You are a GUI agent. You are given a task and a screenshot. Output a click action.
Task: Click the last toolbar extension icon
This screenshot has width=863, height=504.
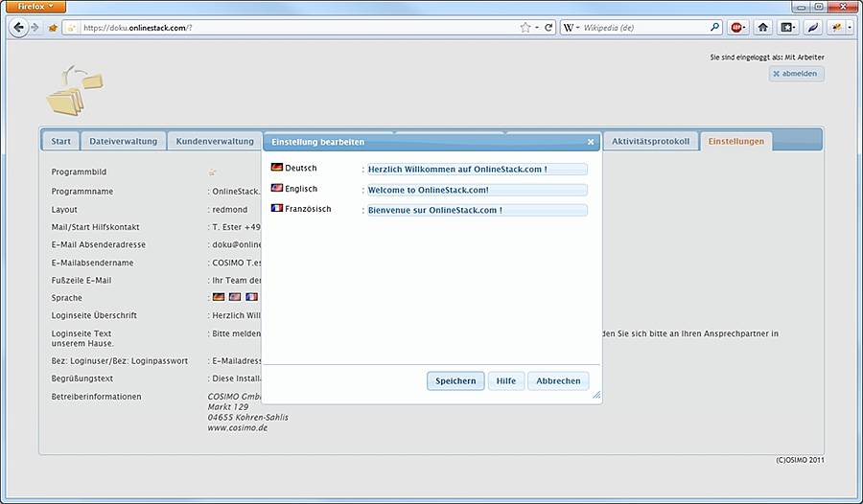click(x=838, y=27)
